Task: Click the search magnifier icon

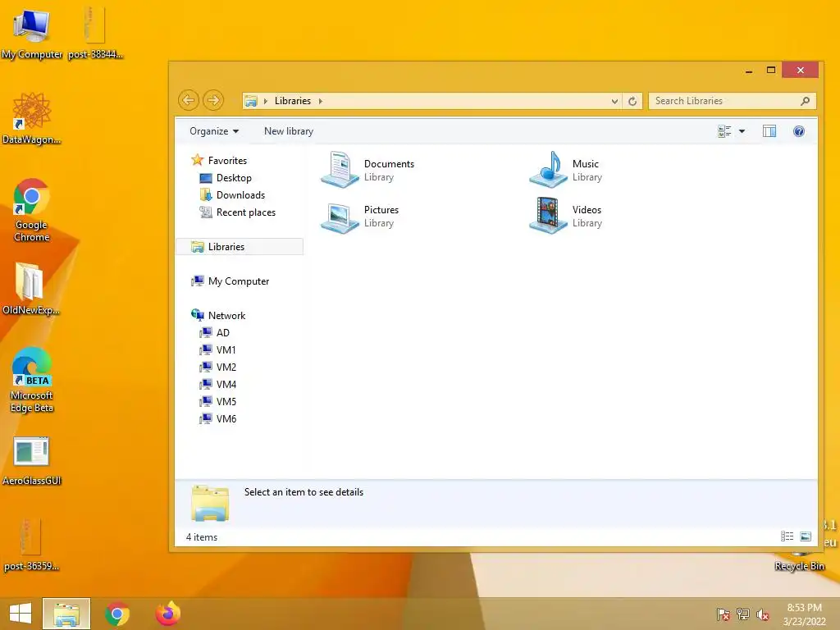Action: click(x=805, y=101)
